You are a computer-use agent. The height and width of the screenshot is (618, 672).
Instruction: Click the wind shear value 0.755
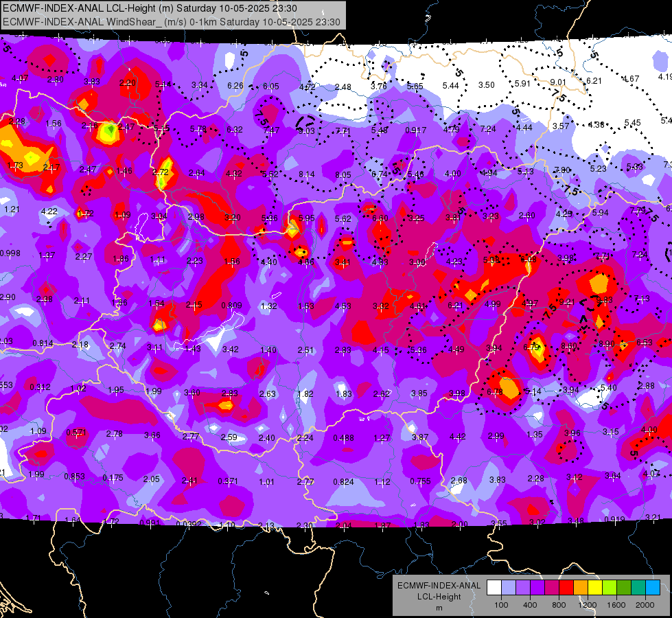420,481
